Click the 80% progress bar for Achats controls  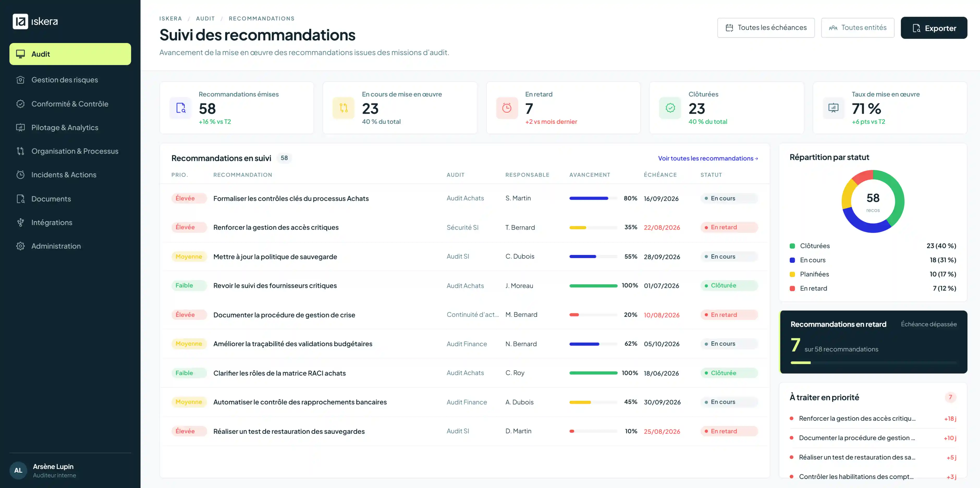pos(593,198)
